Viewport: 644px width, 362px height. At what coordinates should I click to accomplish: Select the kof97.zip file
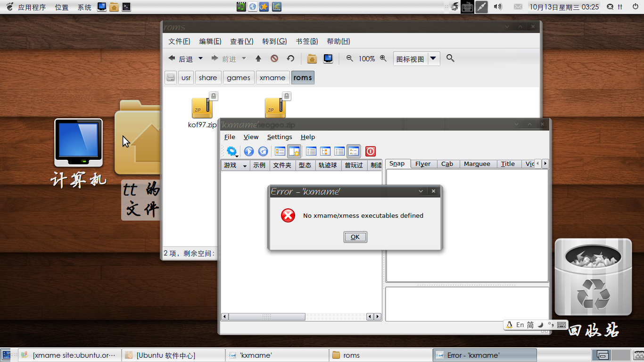(x=203, y=111)
